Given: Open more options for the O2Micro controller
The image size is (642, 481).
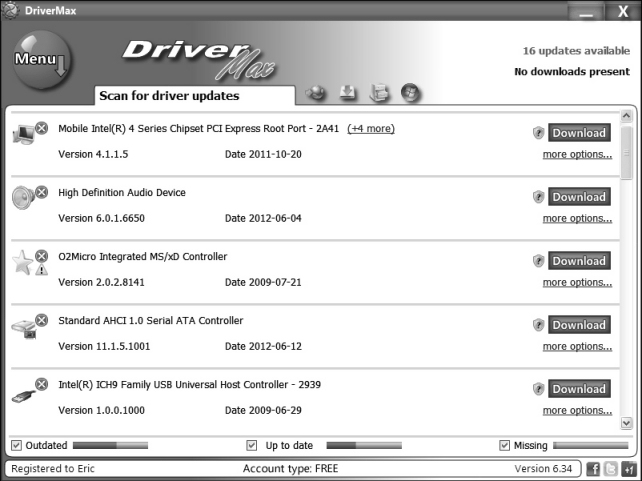Looking at the screenshot, I should [577, 282].
